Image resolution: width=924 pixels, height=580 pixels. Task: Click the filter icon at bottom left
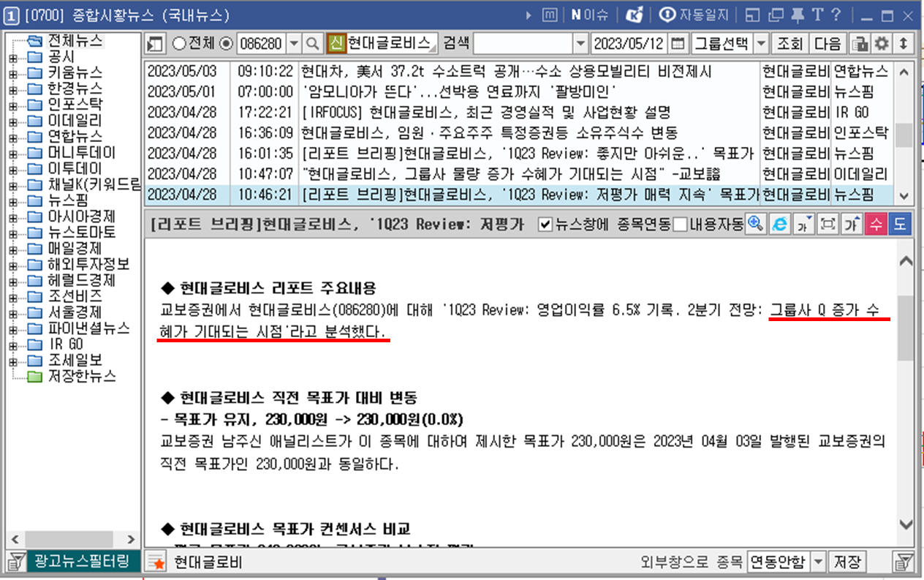[x=15, y=562]
